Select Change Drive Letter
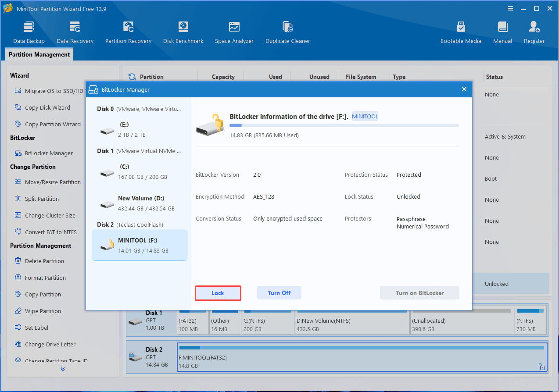This screenshot has height=392, width=559. point(45,344)
